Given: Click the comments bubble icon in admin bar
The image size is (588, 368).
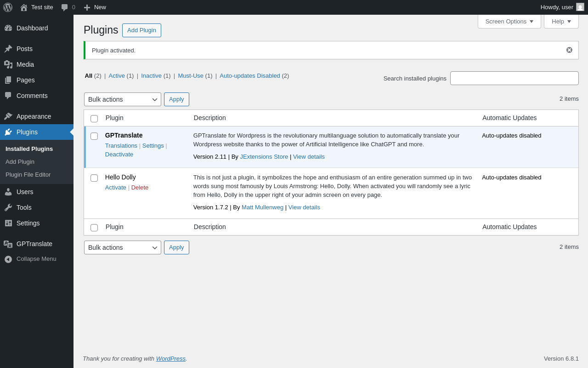Looking at the screenshot, I should (x=65, y=7).
